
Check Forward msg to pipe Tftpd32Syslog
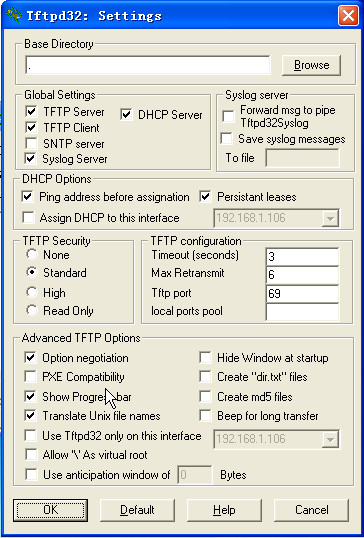click(x=228, y=116)
